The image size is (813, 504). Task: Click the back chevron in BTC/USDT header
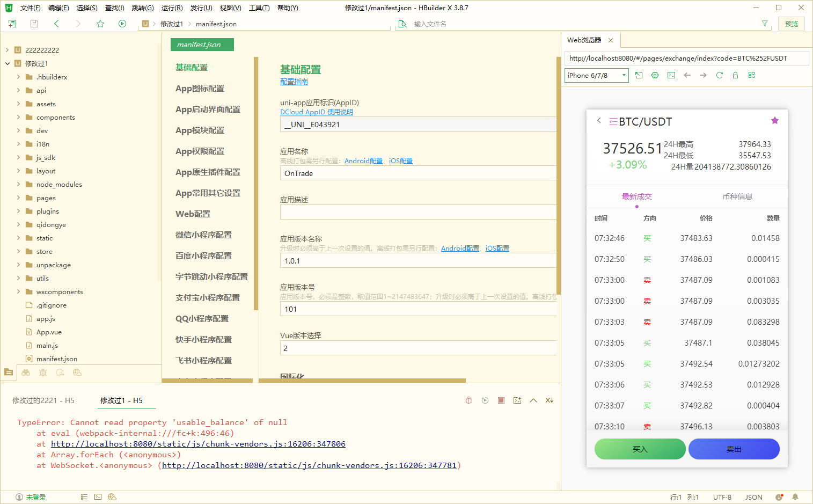coord(599,120)
